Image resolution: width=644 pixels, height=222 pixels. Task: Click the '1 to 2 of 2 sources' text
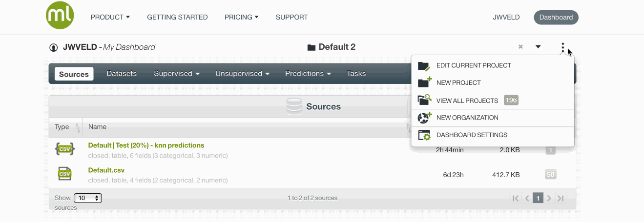[x=312, y=198]
